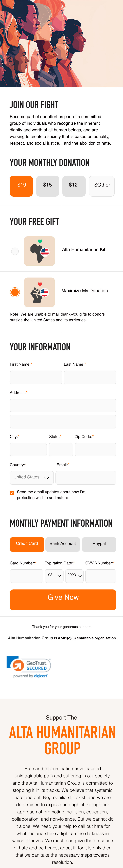Open the Country dropdown
123x868 pixels.
[x=32, y=477]
